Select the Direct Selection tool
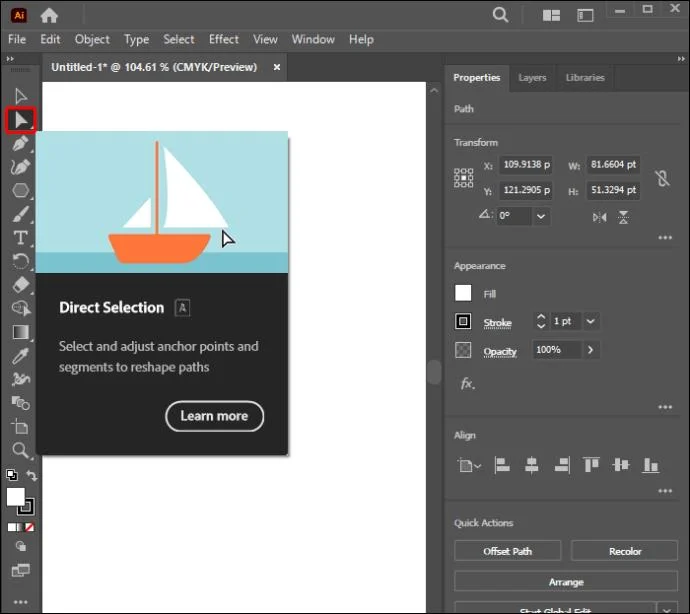The height and width of the screenshot is (614, 690). [21, 120]
